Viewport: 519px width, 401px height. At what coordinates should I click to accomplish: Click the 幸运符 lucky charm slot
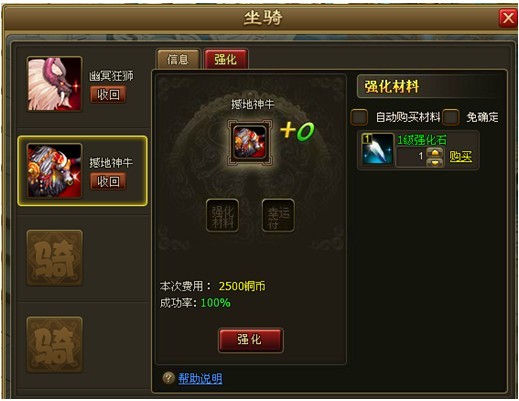click(x=278, y=215)
